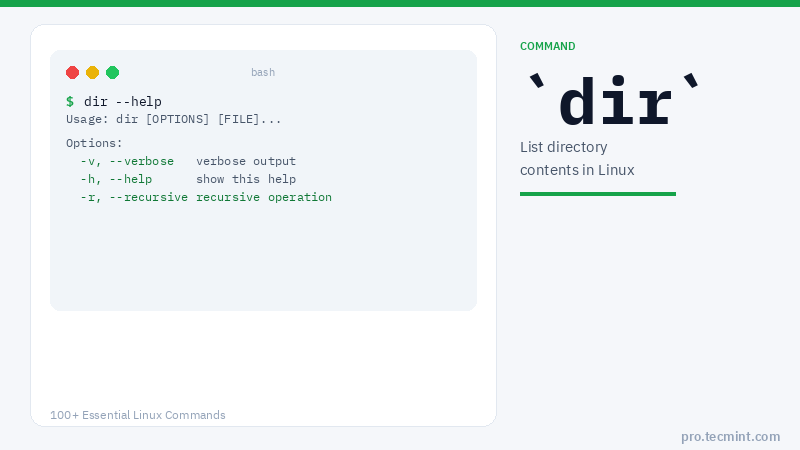
Task: Click the '-h, --help' option flag
Action: (x=116, y=179)
